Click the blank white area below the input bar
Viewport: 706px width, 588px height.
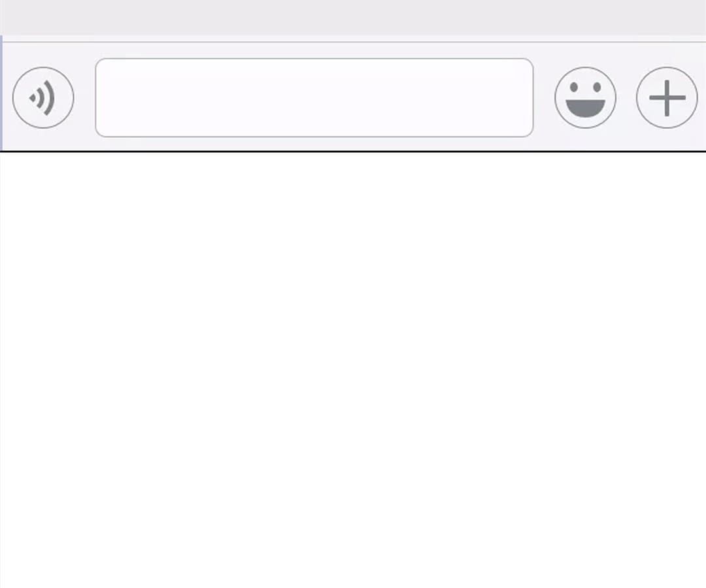(x=353, y=370)
